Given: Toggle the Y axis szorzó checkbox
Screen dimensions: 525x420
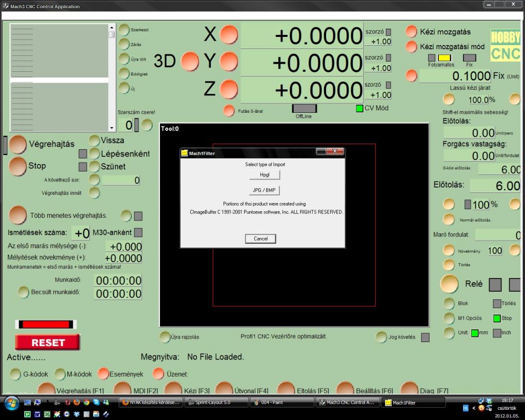Looking at the screenshot, I should click(389, 58).
